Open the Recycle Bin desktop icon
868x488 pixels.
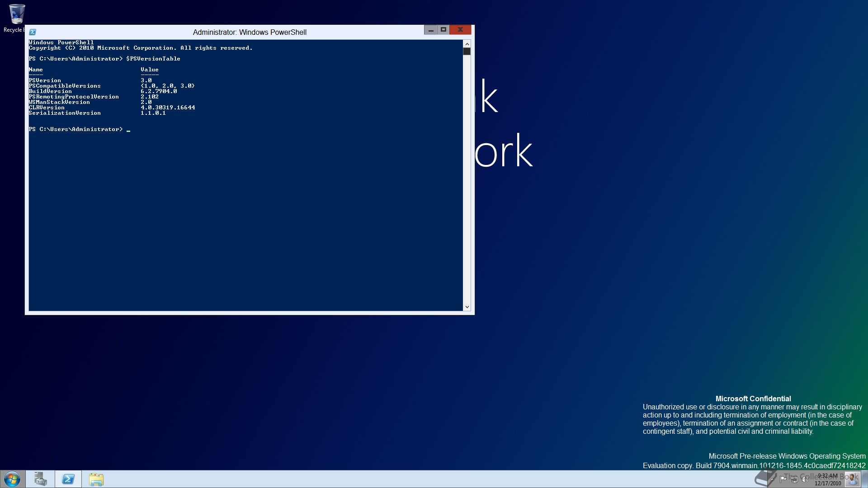pos(16,18)
